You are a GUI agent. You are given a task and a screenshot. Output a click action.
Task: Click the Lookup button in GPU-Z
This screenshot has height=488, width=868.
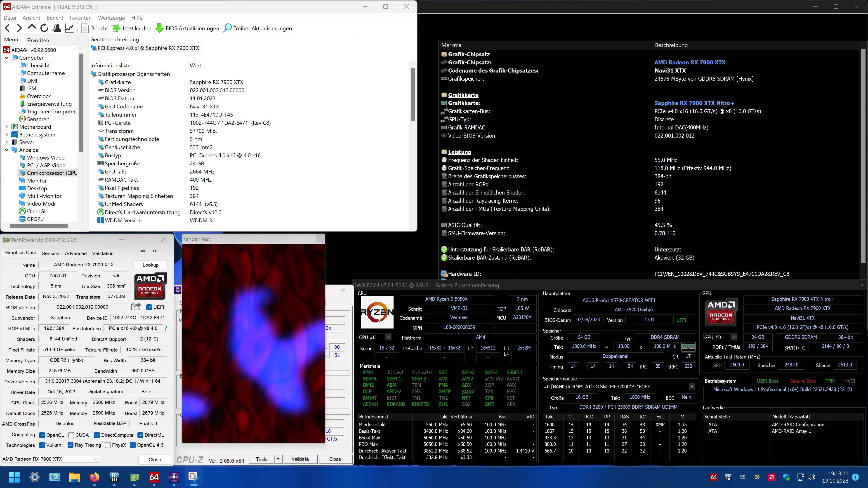point(150,265)
